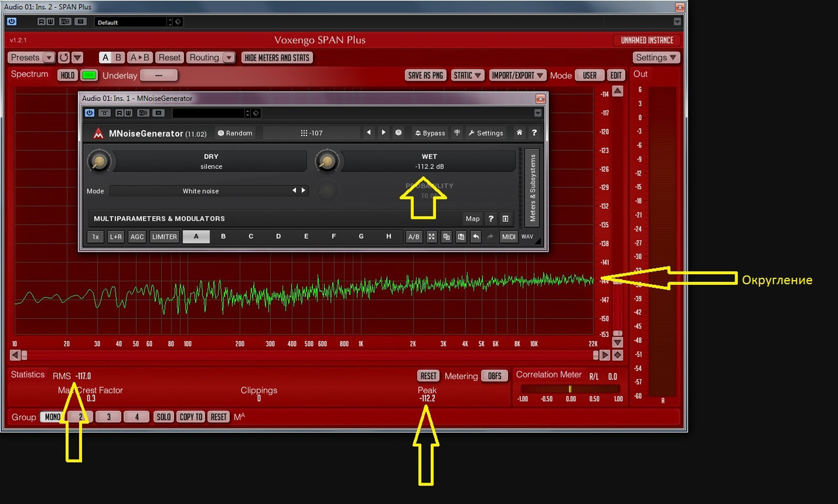Toggle the AGC button

tap(137, 237)
